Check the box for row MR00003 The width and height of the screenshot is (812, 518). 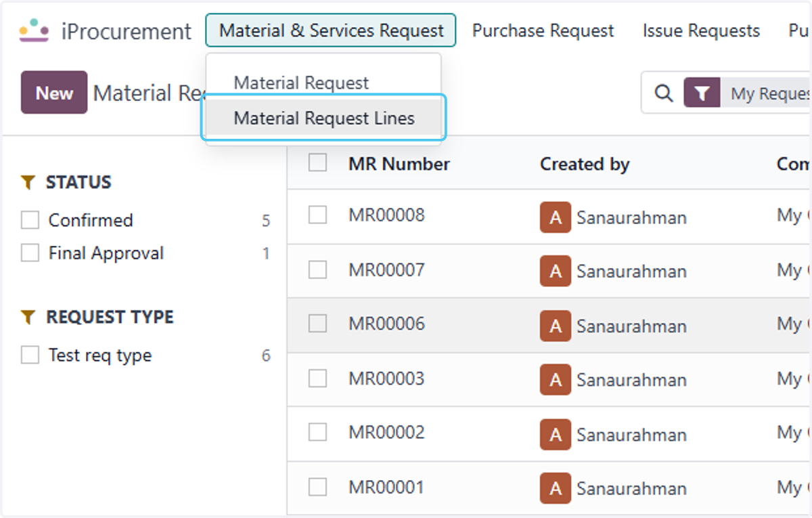tap(317, 378)
